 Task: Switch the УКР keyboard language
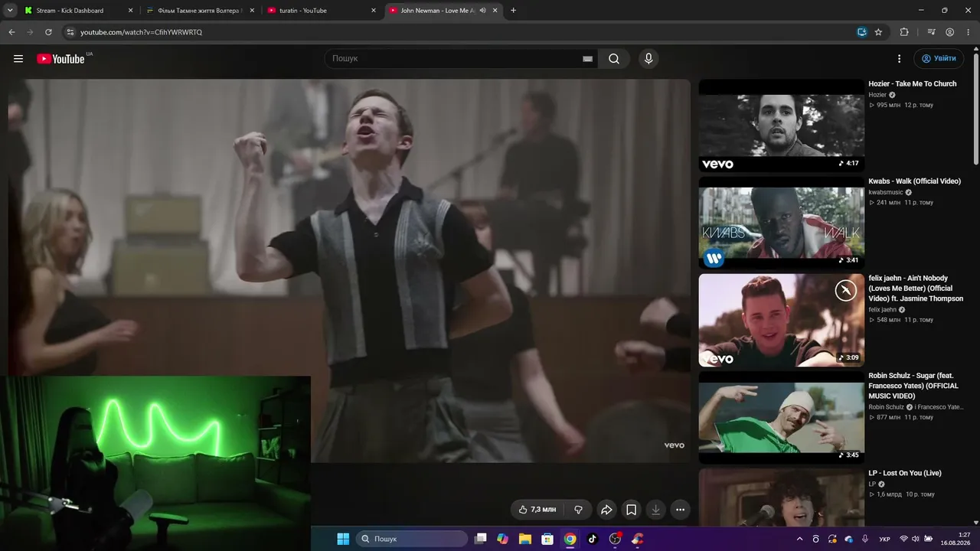tap(885, 539)
